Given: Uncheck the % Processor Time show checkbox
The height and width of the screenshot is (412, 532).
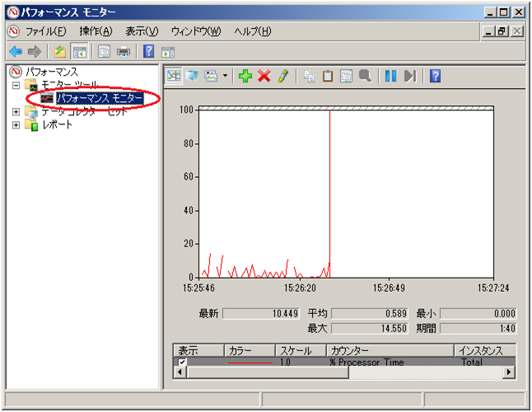Looking at the screenshot, I should pyautogui.click(x=182, y=362).
